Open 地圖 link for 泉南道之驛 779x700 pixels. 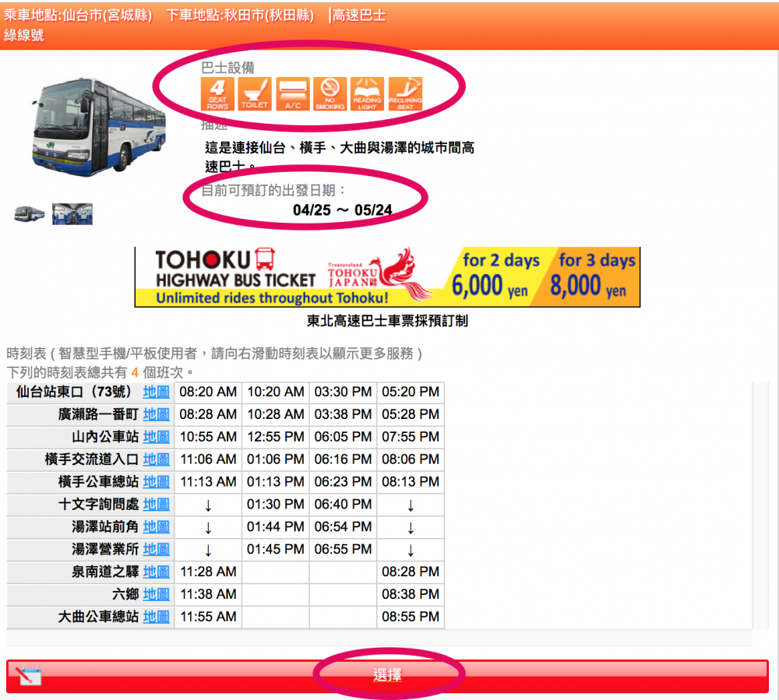156,572
